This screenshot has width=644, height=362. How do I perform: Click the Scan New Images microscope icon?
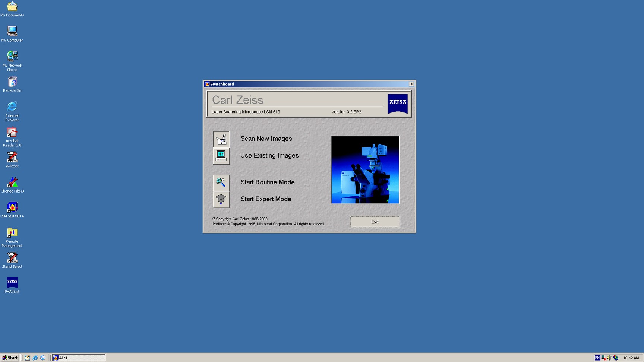pos(221,139)
